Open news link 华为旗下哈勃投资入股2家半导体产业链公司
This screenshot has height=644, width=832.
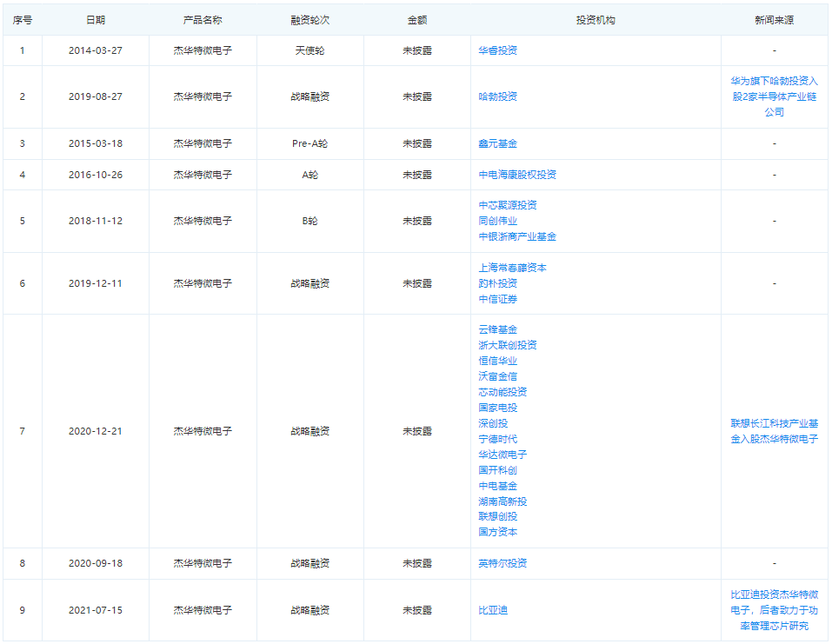click(x=774, y=96)
